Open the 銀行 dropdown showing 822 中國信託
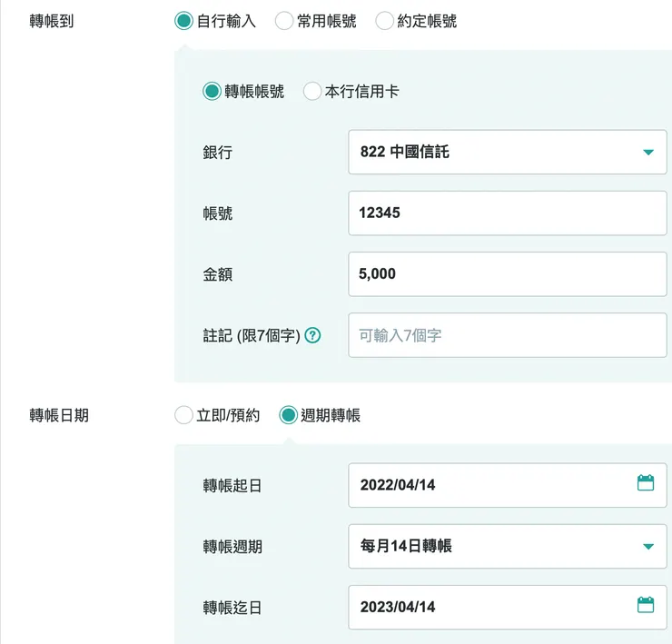This screenshot has height=644, width=672. tap(508, 153)
